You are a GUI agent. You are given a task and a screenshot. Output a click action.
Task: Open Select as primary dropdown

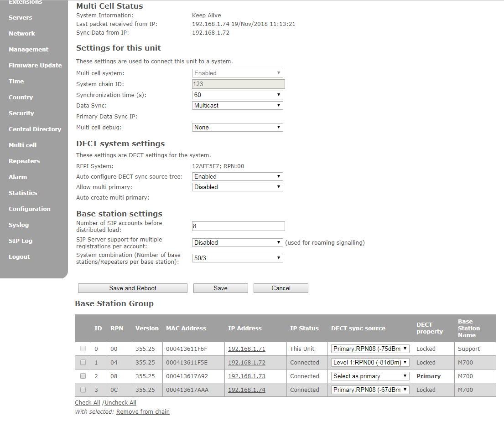(x=370, y=376)
